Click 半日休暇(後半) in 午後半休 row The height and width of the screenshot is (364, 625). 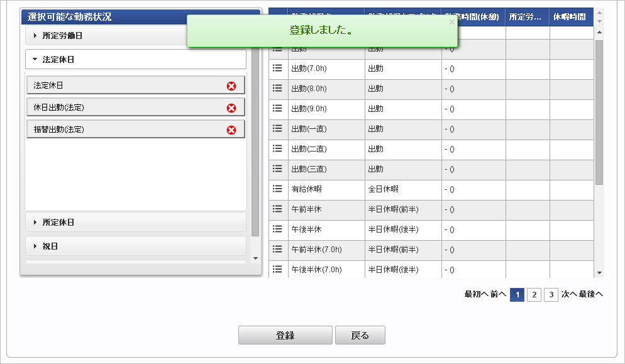(x=403, y=229)
